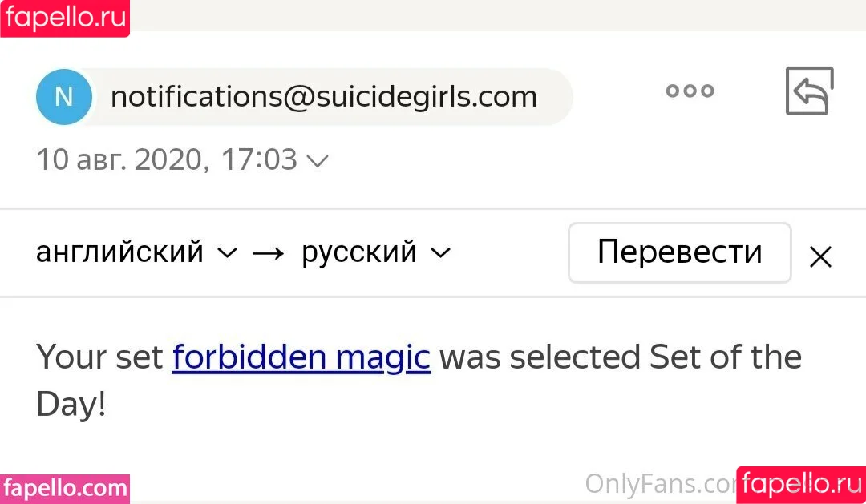
Task: Open the английский source language dropdown
Action: tap(136, 252)
